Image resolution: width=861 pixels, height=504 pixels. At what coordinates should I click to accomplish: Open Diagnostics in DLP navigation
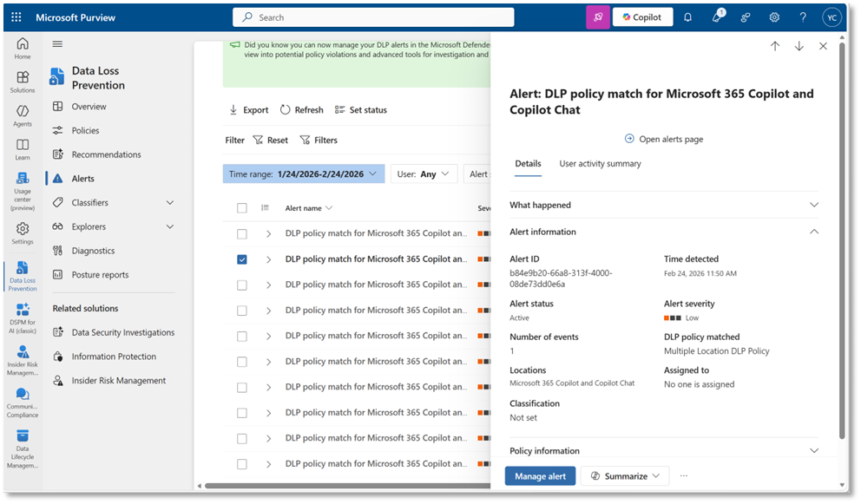click(x=93, y=251)
